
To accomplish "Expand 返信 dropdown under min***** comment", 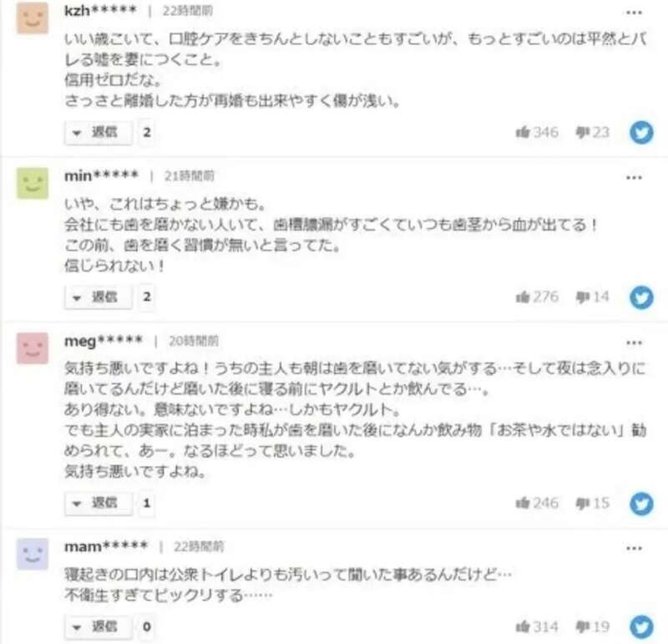I will [x=99, y=297].
